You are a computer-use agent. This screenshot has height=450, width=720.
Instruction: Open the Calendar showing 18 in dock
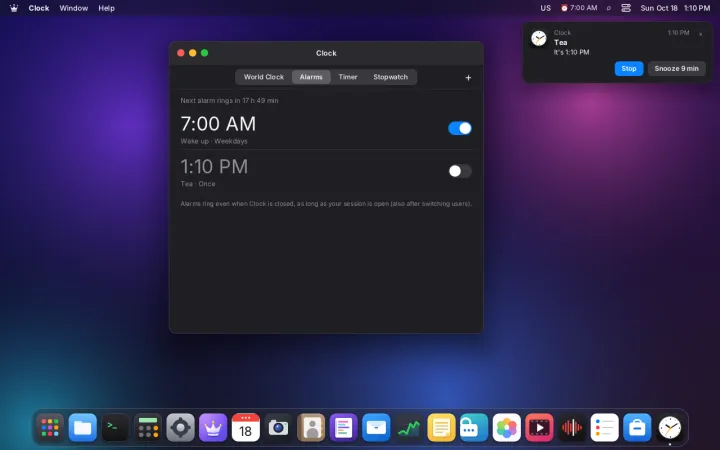tap(246, 428)
